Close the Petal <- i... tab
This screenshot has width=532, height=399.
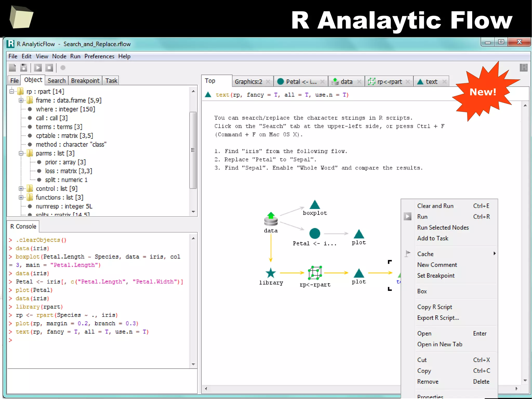point(322,82)
